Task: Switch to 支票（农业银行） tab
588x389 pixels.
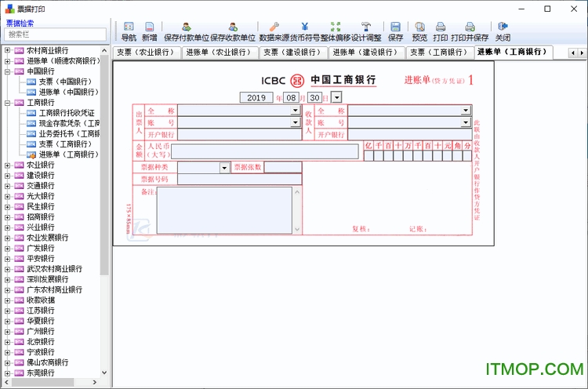Action: [x=146, y=52]
